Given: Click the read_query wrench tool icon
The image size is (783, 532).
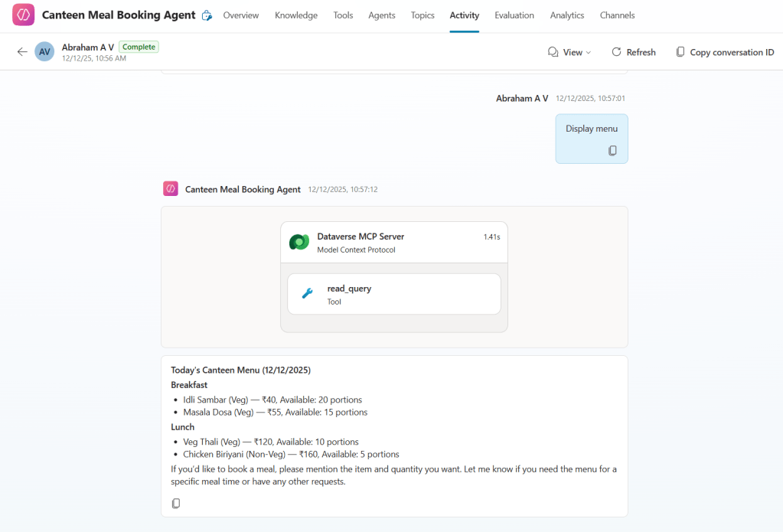Looking at the screenshot, I should click(308, 294).
